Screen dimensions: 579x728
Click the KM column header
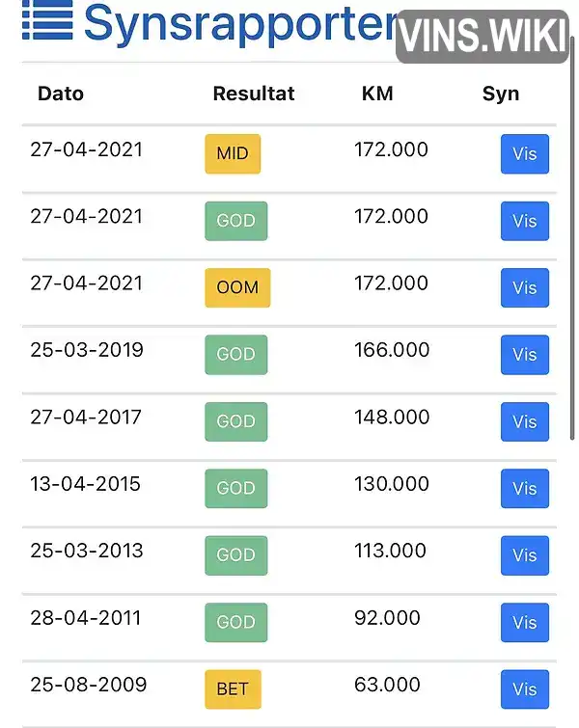tap(377, 94)
